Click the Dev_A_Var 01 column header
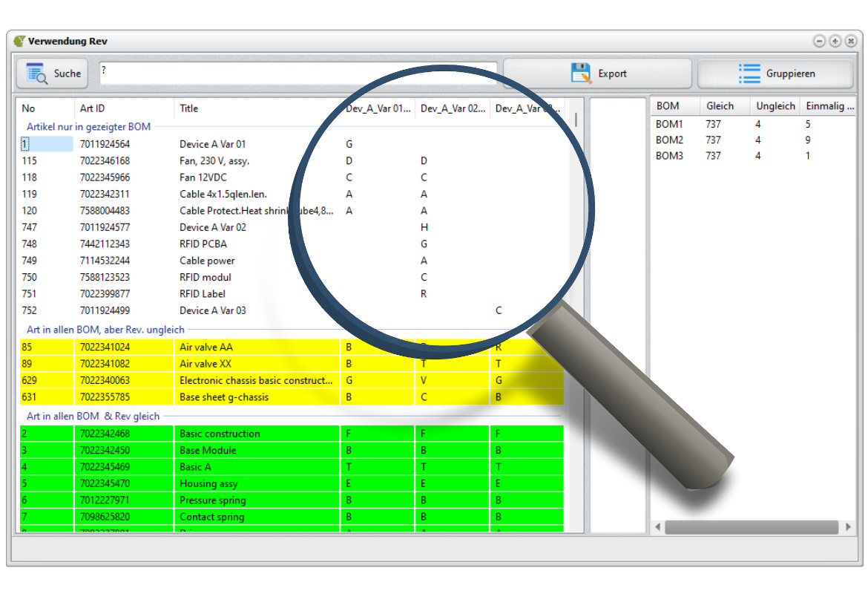 [377, 108]
